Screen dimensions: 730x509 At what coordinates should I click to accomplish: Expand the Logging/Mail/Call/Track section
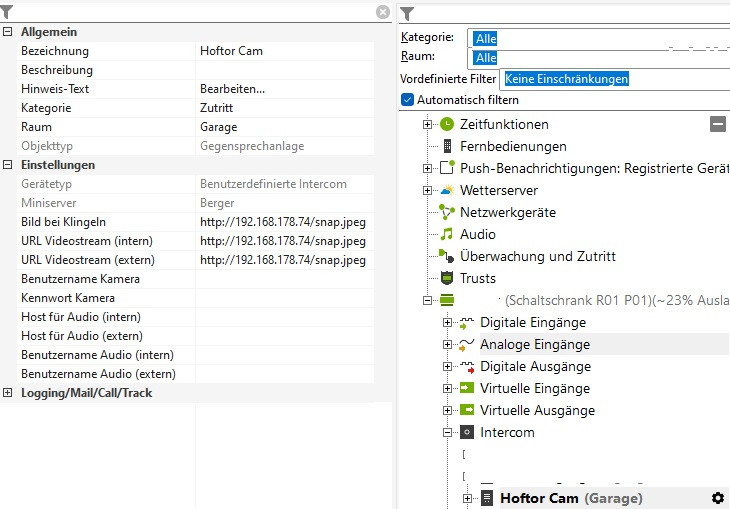[8, 393]
